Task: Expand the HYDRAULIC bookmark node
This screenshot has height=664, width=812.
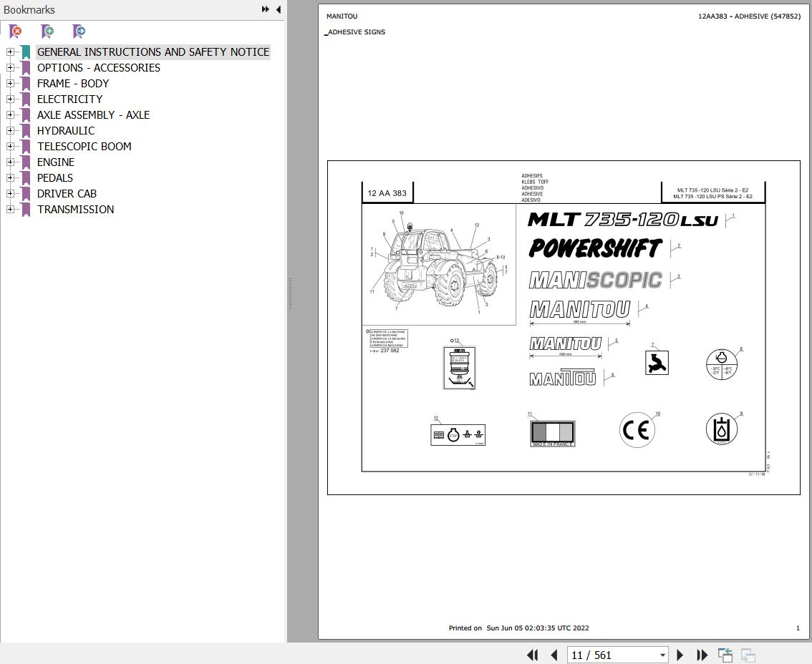Action: click(x=10, y=130)
